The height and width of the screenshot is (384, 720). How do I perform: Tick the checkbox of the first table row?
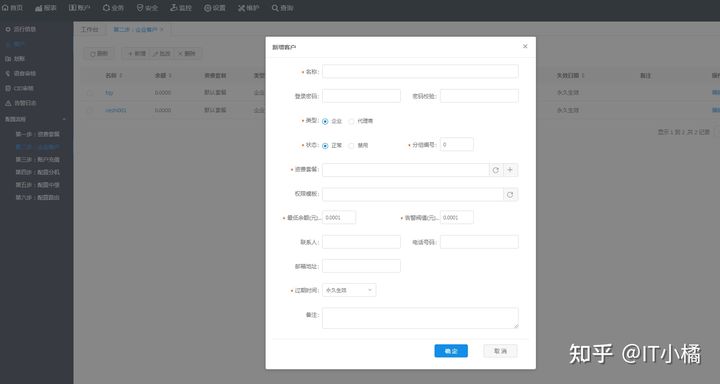[90, 93]
